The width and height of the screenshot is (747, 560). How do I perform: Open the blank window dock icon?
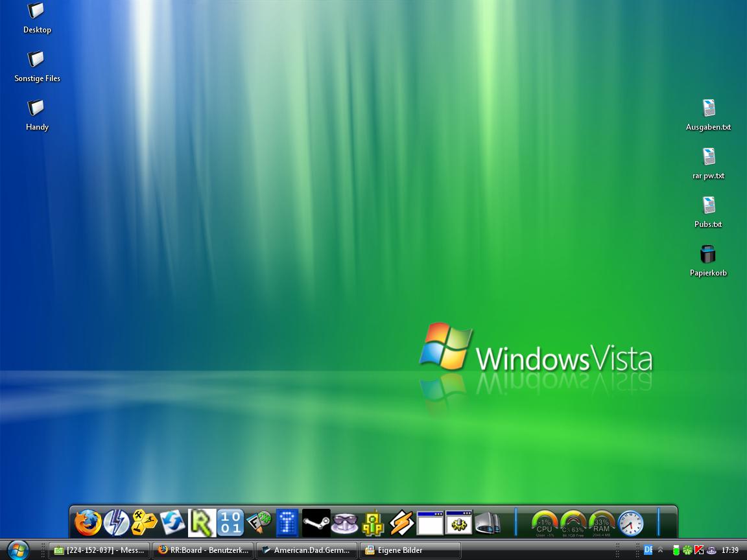[x=430, y=523]
